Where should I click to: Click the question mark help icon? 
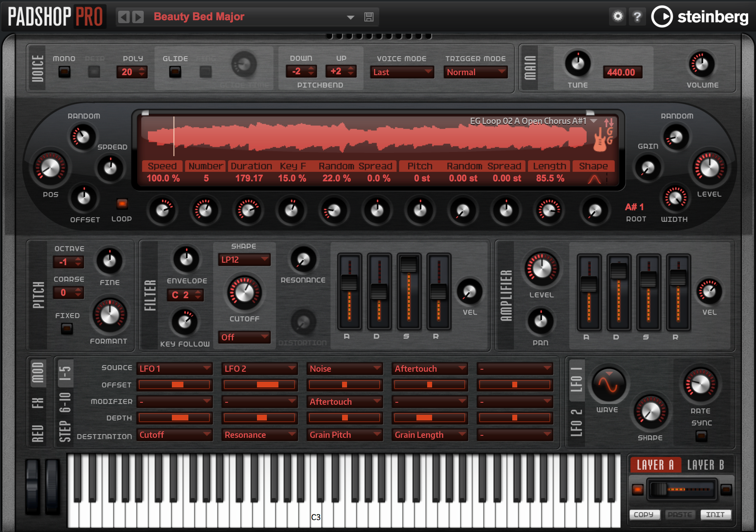tap(637, 17)
